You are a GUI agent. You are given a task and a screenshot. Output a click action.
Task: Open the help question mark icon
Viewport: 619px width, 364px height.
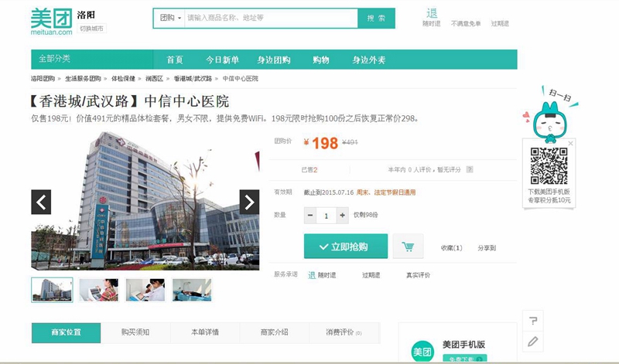[x=532, y=321]
